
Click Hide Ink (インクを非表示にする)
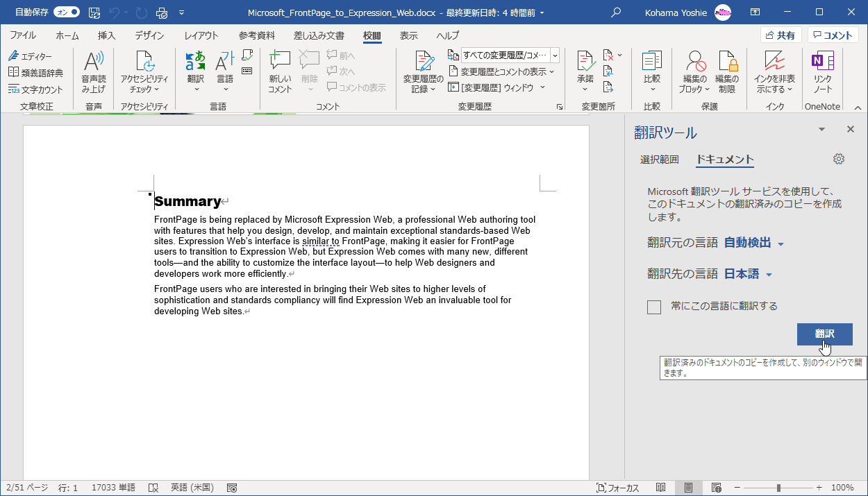(774, 72)
